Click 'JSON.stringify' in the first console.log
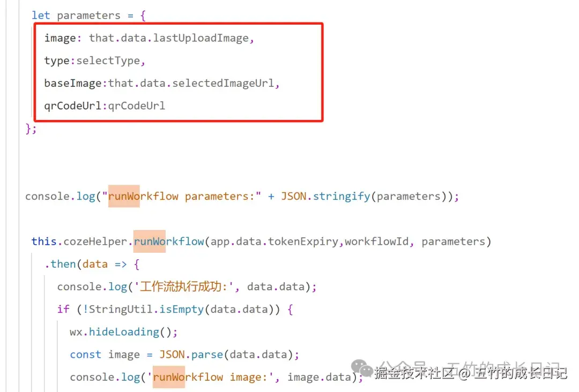This screenshot has width=579, height=392. click(x=326, y=196)
